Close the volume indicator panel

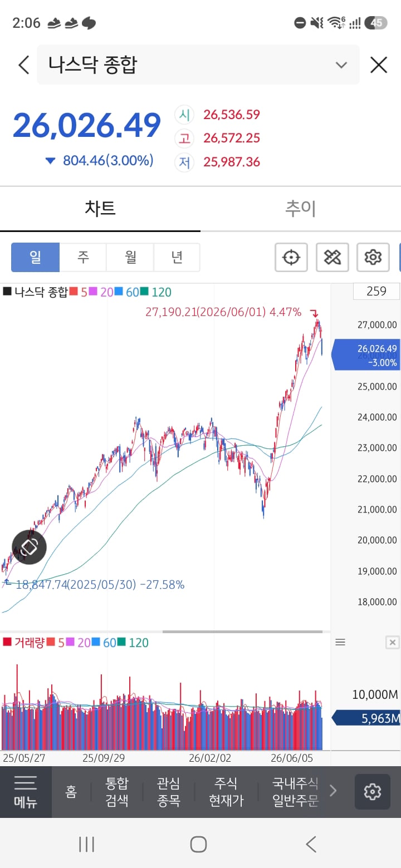tap(393, 643)
